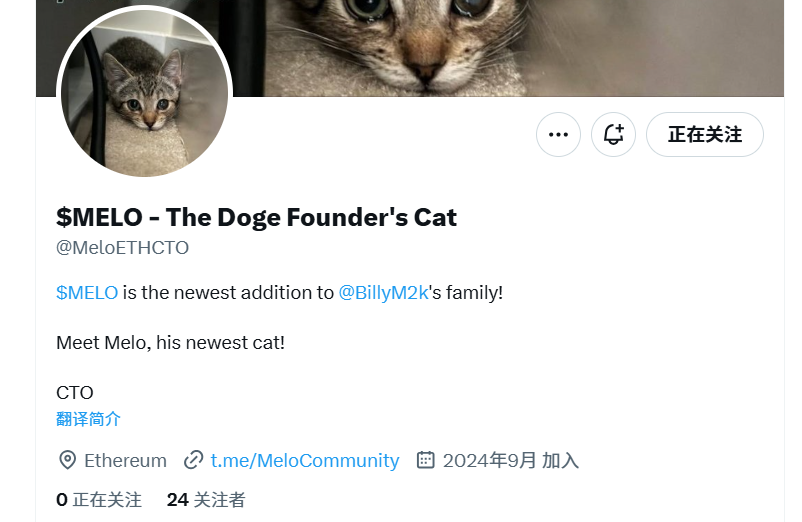Click the chain link icon beside t.me URL

[x=194, y=460]
